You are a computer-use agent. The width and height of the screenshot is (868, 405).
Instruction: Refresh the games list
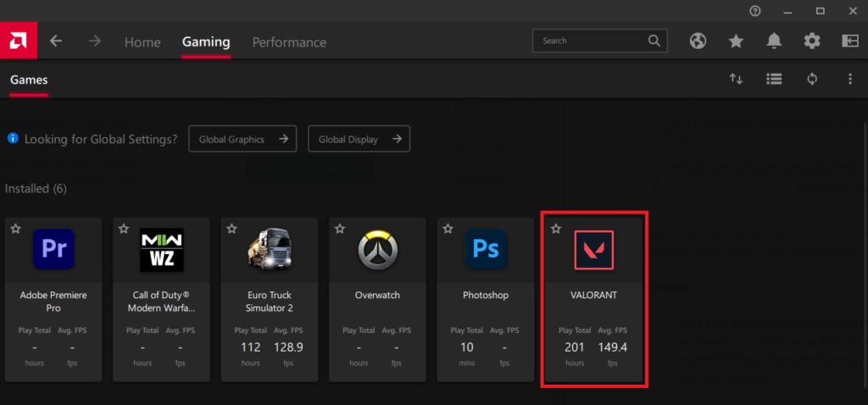[x=812, y=79]
